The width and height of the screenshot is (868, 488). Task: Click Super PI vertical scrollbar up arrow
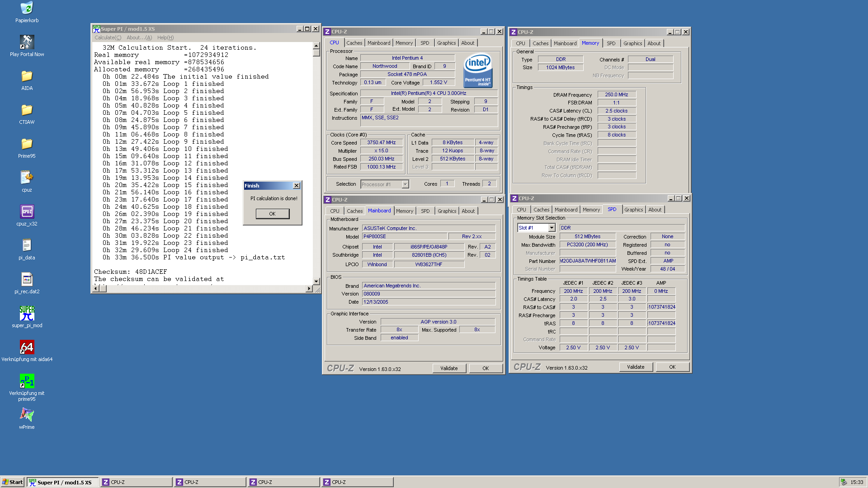point(316,46)
